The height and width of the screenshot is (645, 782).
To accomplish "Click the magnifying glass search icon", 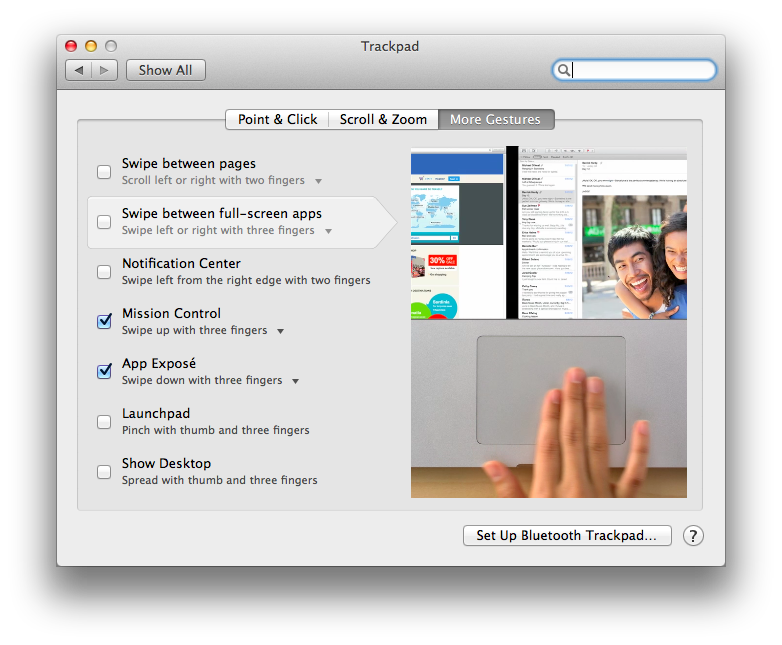I will [x=563, y=70].
